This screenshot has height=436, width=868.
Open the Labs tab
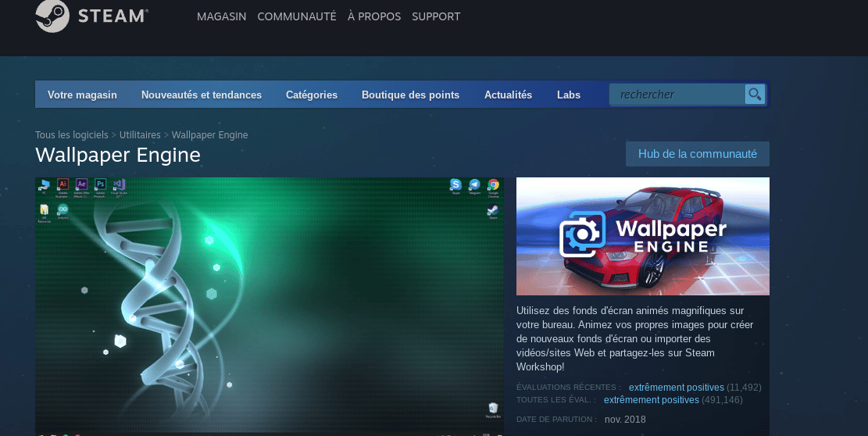pos(569,95)
